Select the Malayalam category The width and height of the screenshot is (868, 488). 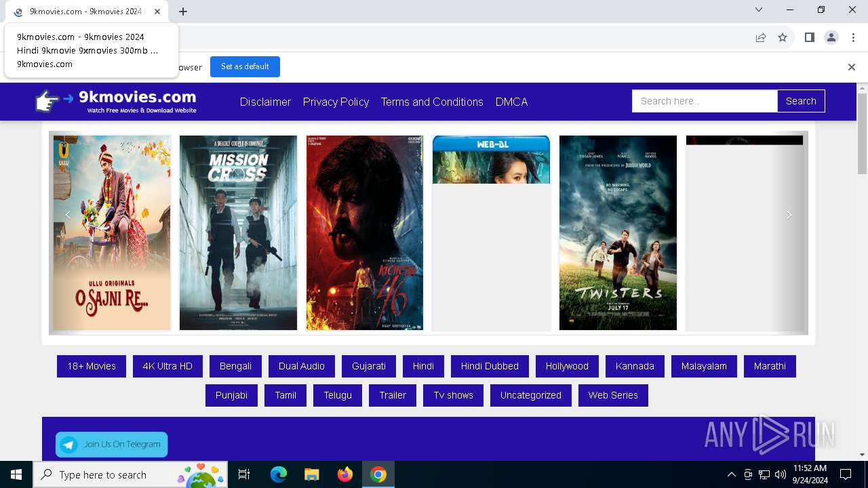coord(704,366)
